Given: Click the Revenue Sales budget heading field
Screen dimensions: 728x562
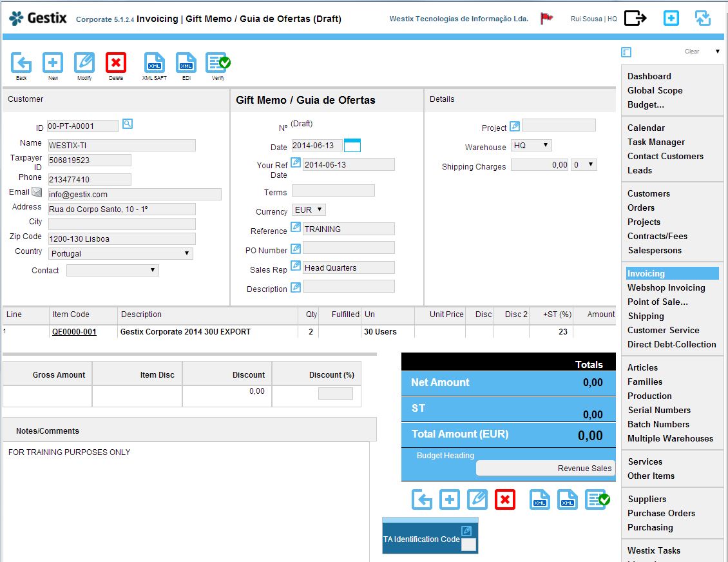Looking at the screenshot, I should [545, 468].
